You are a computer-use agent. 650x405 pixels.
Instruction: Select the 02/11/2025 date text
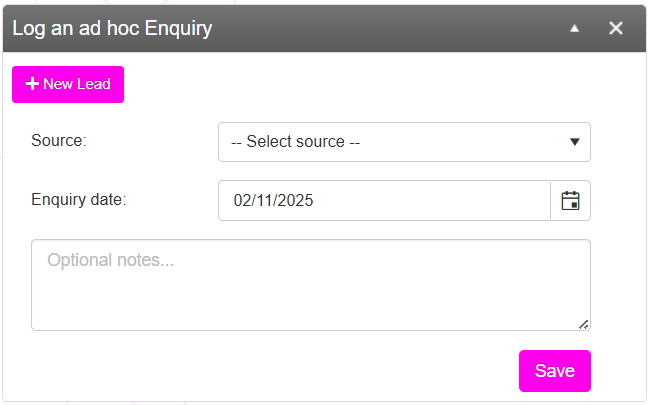click(x=274, y=200)
